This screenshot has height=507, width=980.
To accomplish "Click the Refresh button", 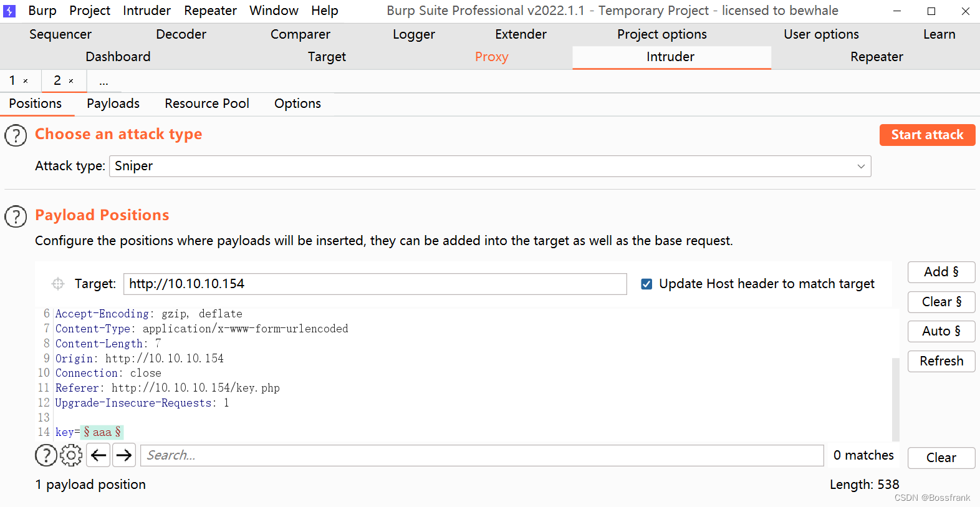I will click(x=941, y=361).
